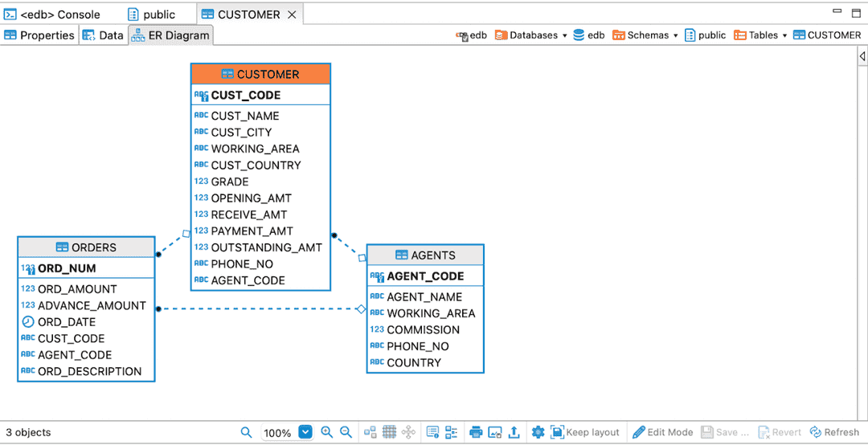Open diagram configuration gear icon

pos(538,432)
